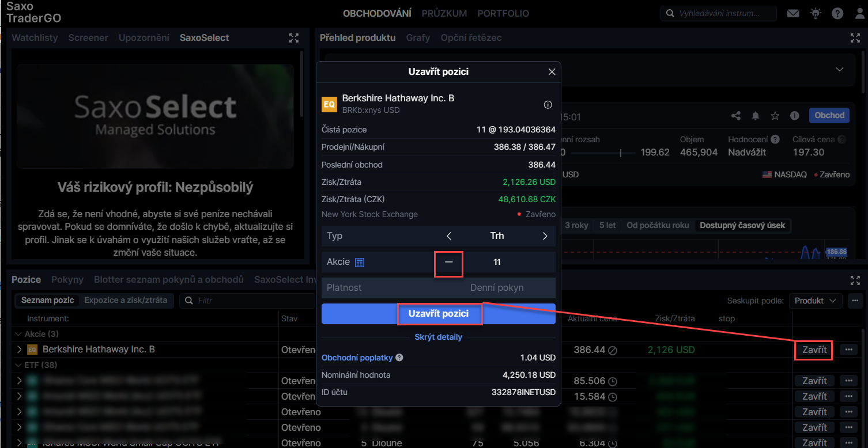Click the no-data icon next to 386.44
The image size is (868, 448).
613,350
